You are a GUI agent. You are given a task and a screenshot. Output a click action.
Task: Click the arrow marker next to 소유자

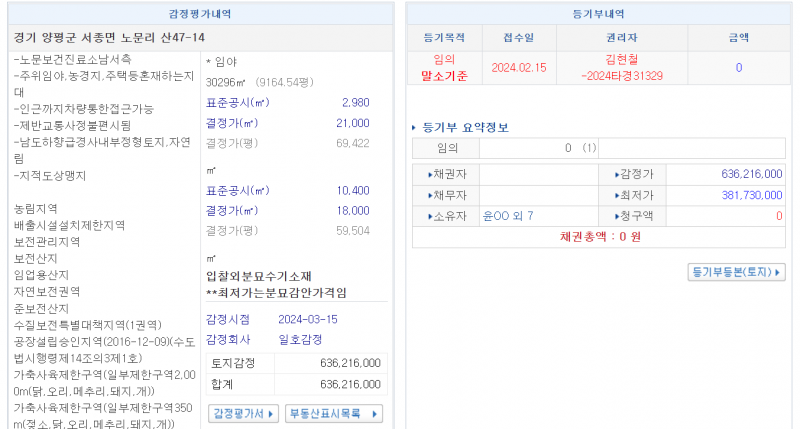click(x=429, y=216)
